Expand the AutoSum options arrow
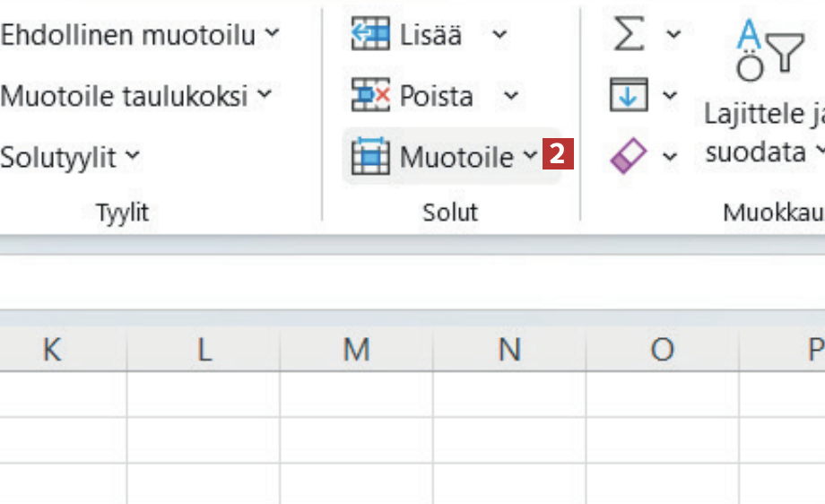Image resolution: width=825 pixels, height=504 pixels. 673,36
